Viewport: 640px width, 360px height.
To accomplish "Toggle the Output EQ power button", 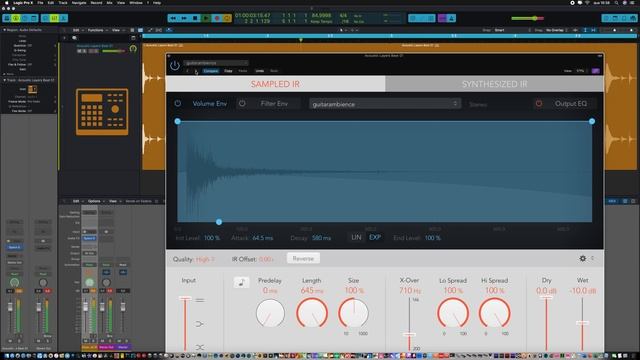I will click(539, 104).
